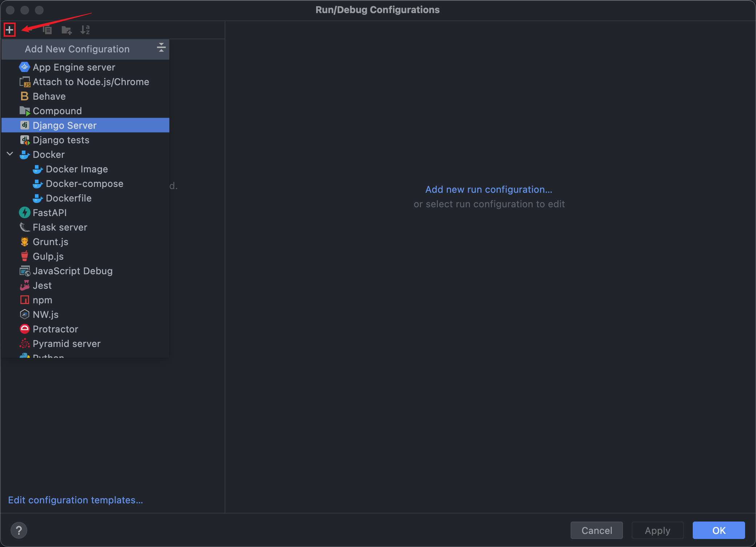The image size is (756, 547).
Task: Open help with the question mark button
Action: pos(19,530)
